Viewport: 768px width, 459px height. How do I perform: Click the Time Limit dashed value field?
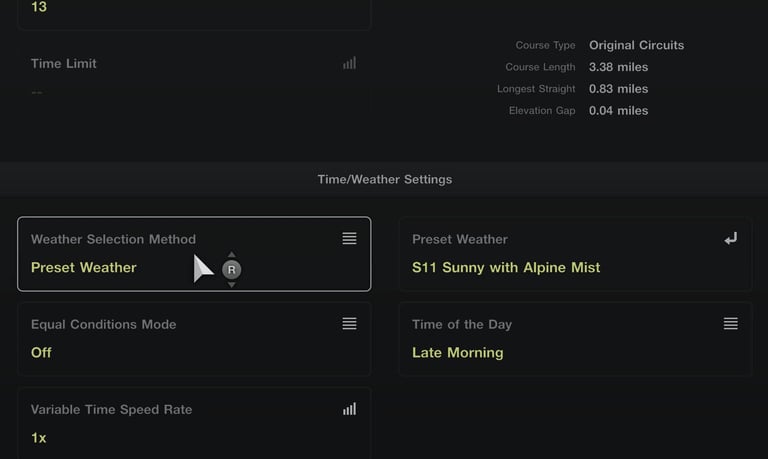click(x=37, y=92)
